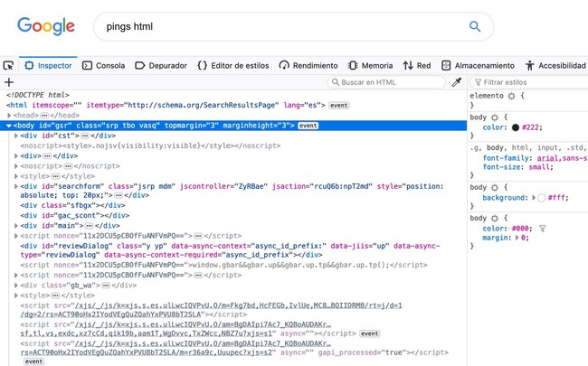588x366 pixels.
Task: Click the event badge on body tag
Action: tap(308, 126)
